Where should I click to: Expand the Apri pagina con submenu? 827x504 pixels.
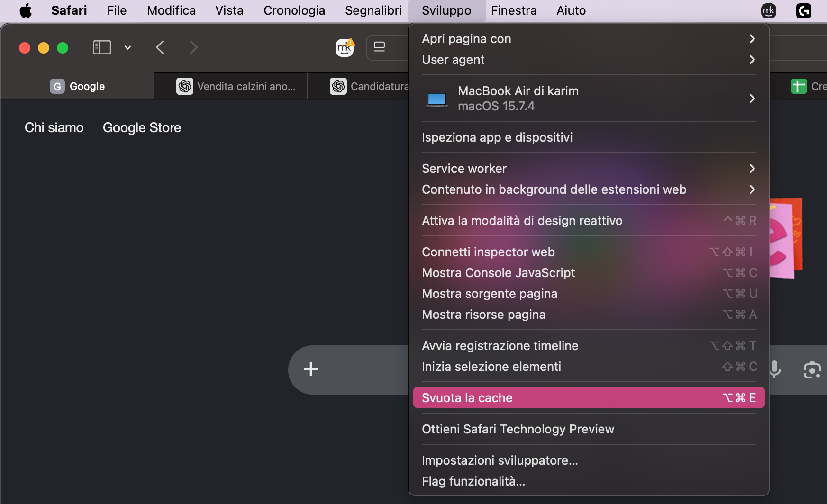pos(589,39)
